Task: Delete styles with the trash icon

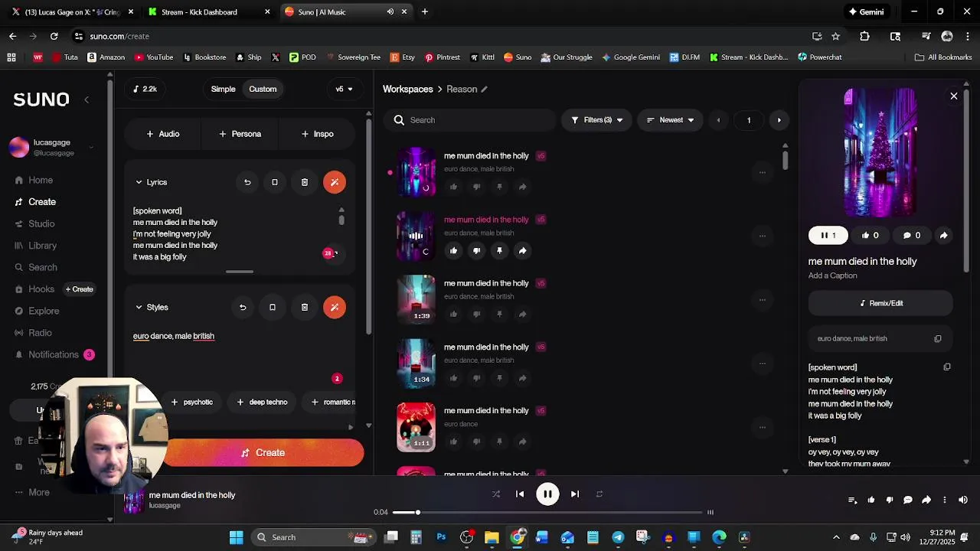Action: click(305, 307)
